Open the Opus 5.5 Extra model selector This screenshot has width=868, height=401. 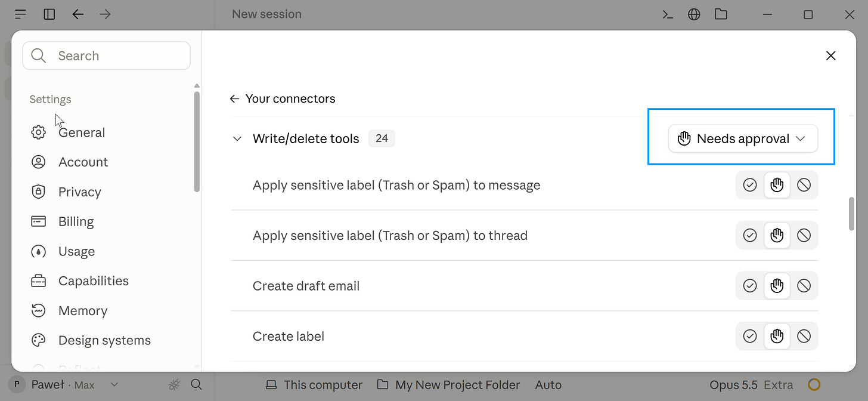751,385
